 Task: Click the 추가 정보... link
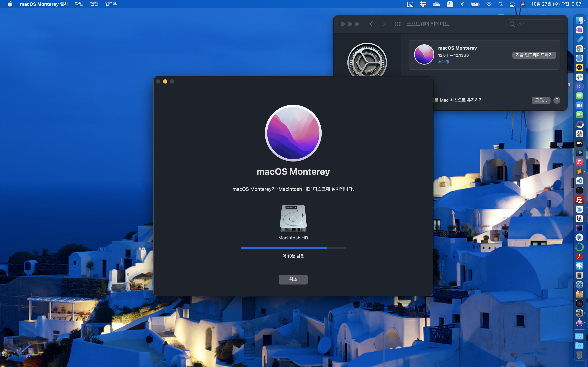pyautogui.click(x=447, y=62)
